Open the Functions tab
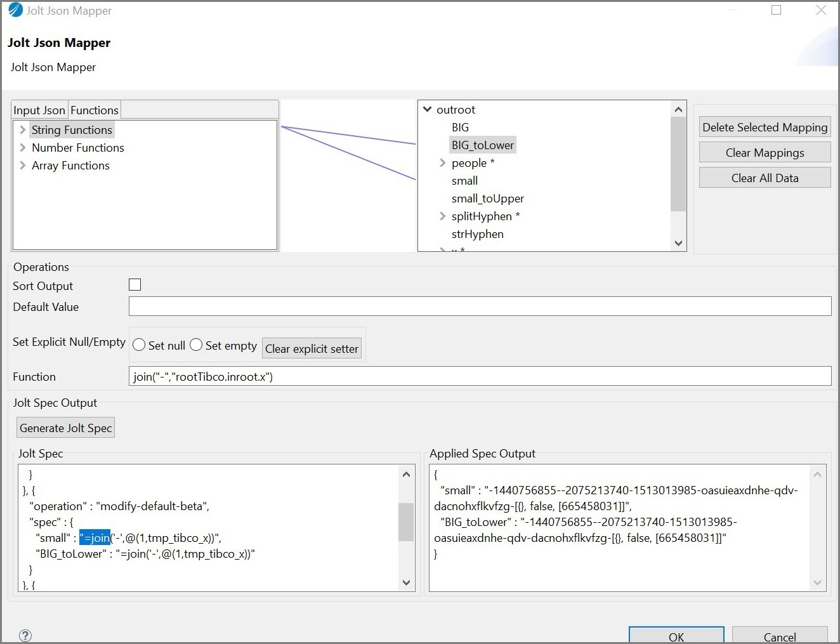Image resolution: width=840 pixels, height=644 pixels. coord(95,110)
